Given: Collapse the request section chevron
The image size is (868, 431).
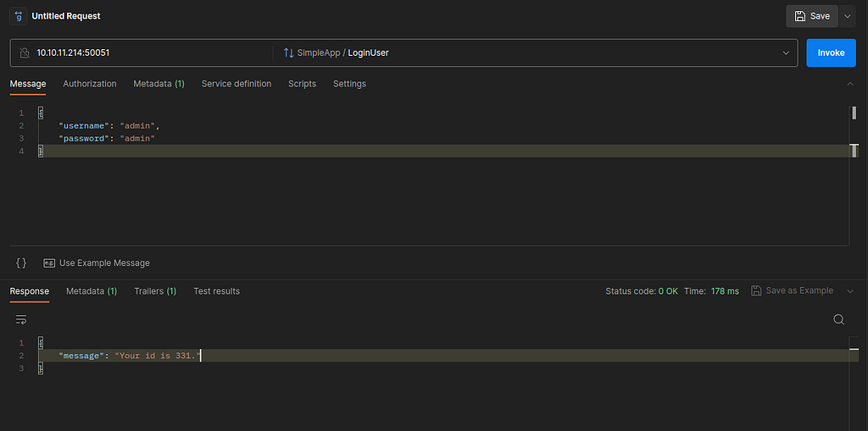Looking at the screenshot, I should coord(850,84).
